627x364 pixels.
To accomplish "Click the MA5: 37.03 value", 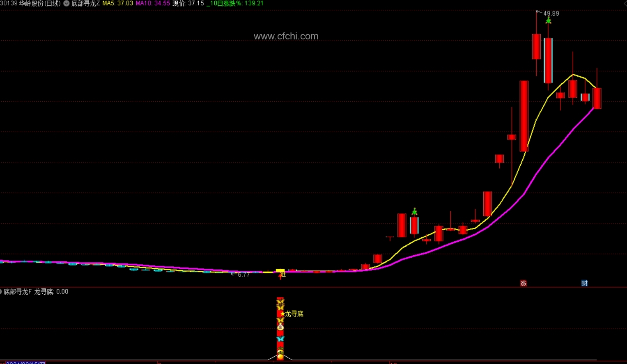I will (x=118, y=3).
